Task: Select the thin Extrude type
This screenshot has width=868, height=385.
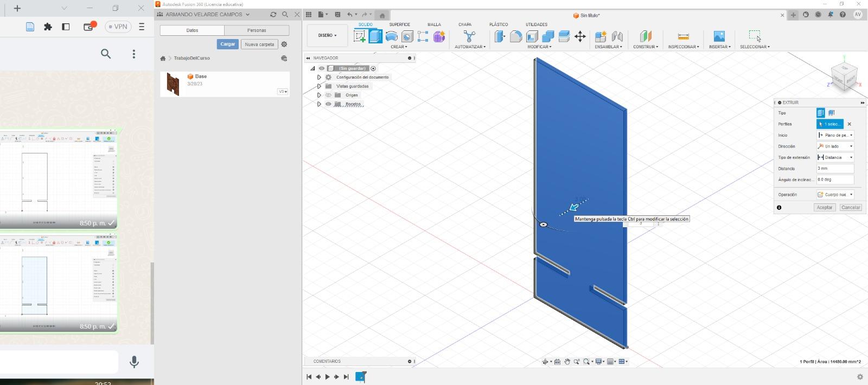Action: [x=831, y=113]
